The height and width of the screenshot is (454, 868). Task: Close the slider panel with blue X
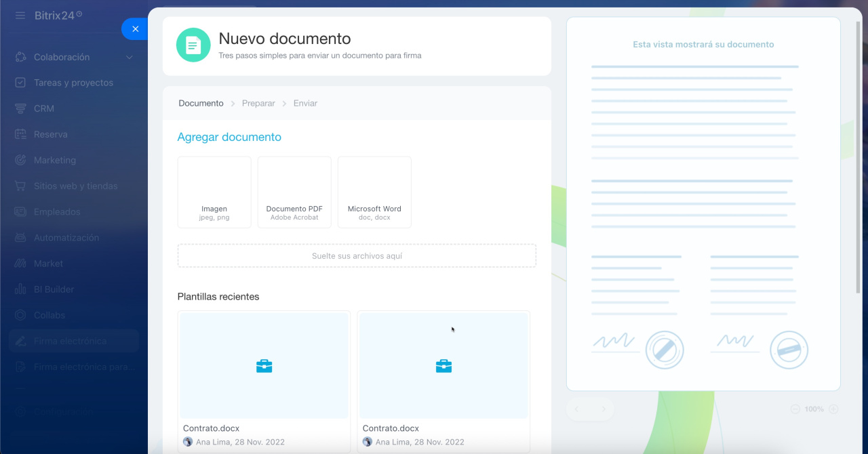coord(135,29)
